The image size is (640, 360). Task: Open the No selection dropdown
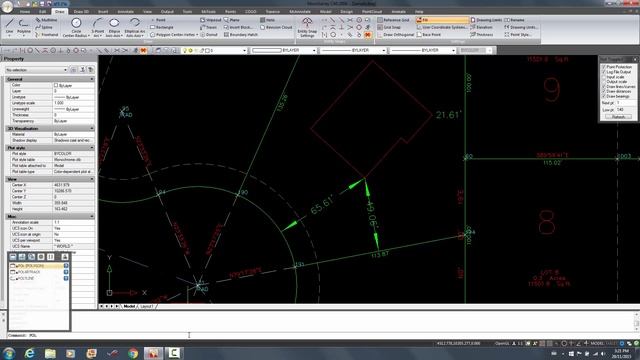36,70
